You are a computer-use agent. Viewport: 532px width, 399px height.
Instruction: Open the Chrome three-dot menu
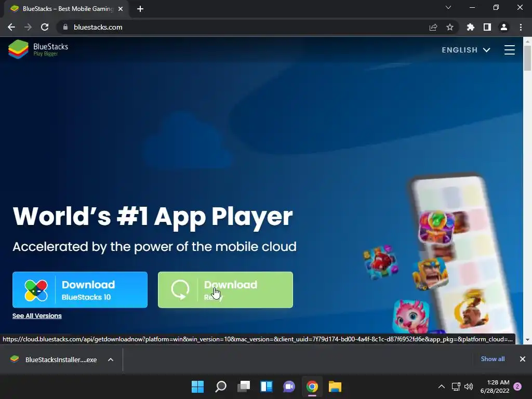[x=521, y=27]
